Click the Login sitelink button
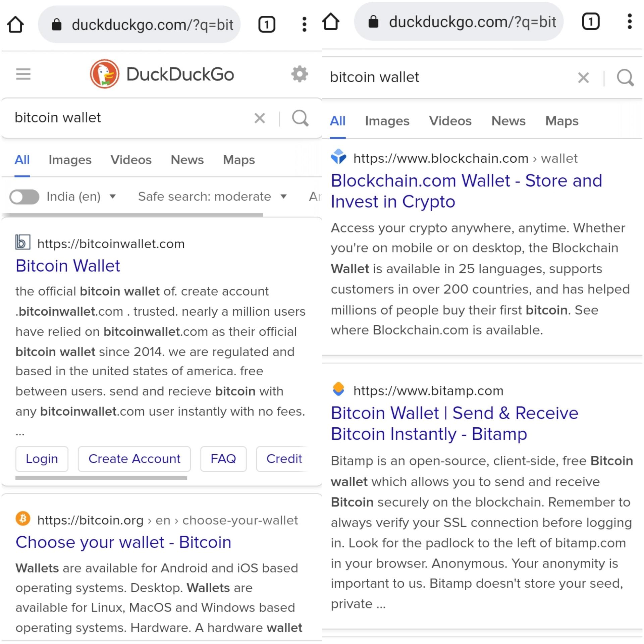Image resolution: width=644 pixels, height=644 pixels. point(42,459)
